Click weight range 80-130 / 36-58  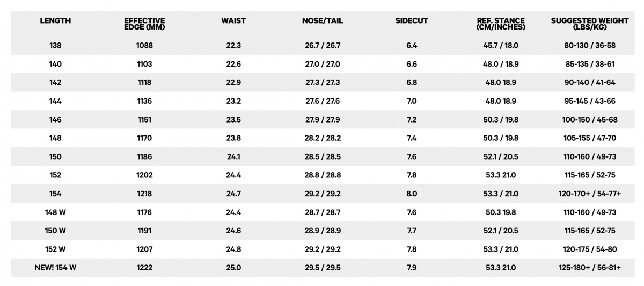pos(590,46)
